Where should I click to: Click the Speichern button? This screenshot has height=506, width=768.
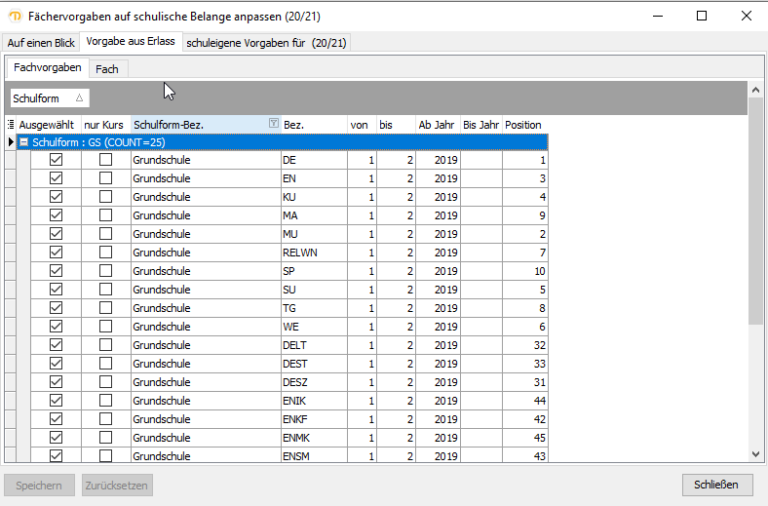(x=39, y=486)
